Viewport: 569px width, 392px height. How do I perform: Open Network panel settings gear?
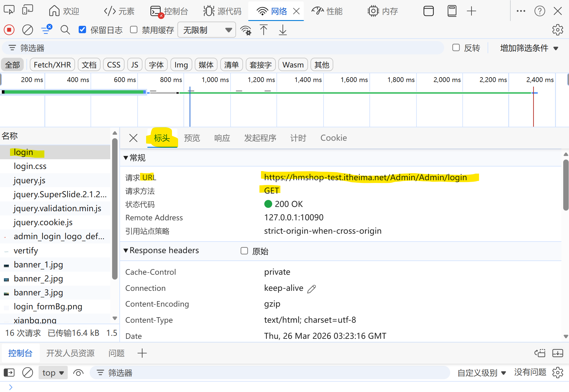[x=557, y=30]
